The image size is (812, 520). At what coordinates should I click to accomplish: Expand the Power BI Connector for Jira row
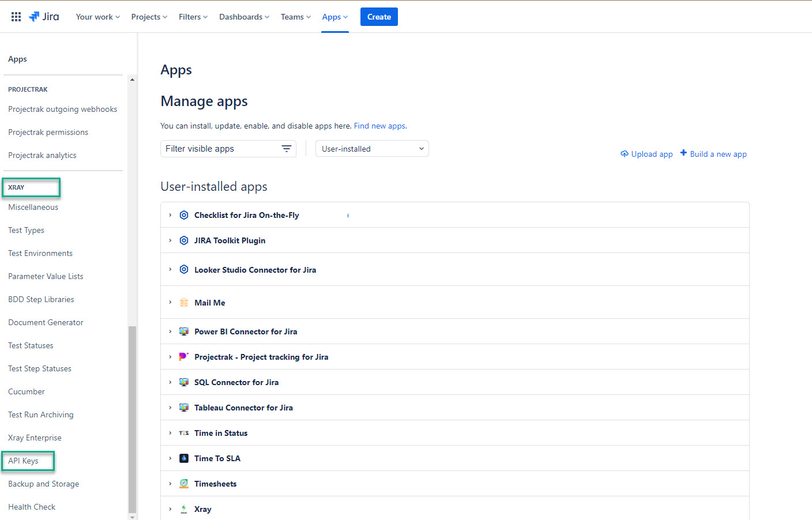point(170,331)
